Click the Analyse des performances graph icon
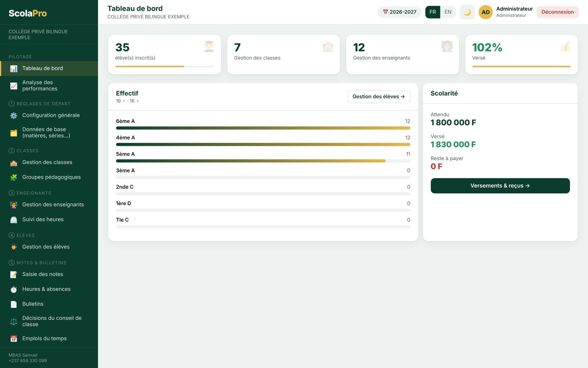 14,86
